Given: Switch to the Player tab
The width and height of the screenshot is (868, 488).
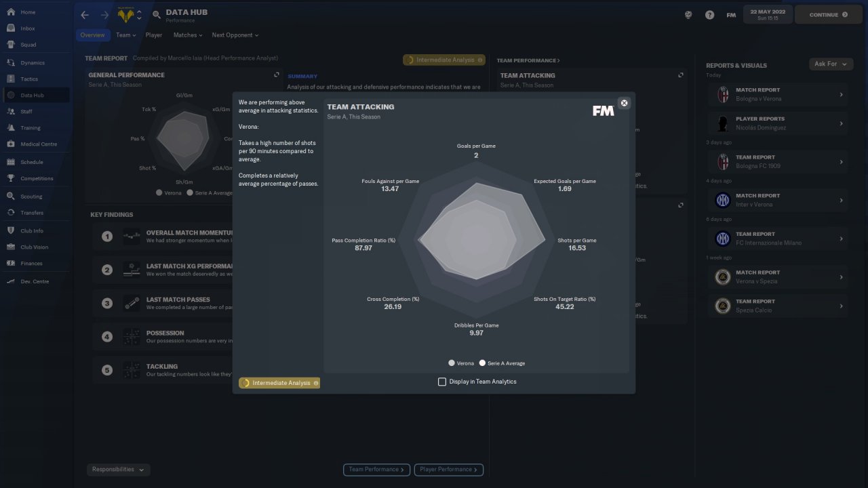Looking at the screenshot, I should point(154,35).
